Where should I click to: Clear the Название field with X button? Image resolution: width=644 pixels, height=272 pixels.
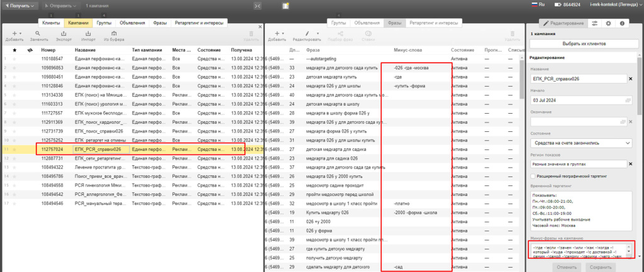coord(630,79)
